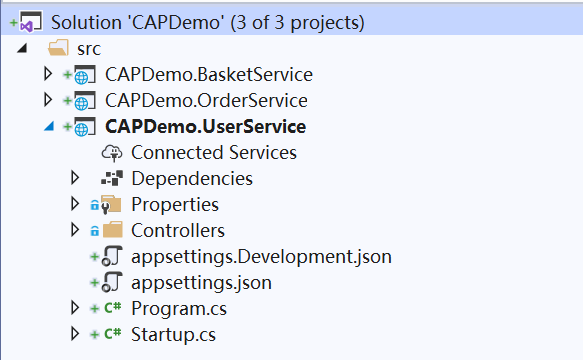Click the green plus badge on Program.cs
583x360 pixels.
click(95, 308)
